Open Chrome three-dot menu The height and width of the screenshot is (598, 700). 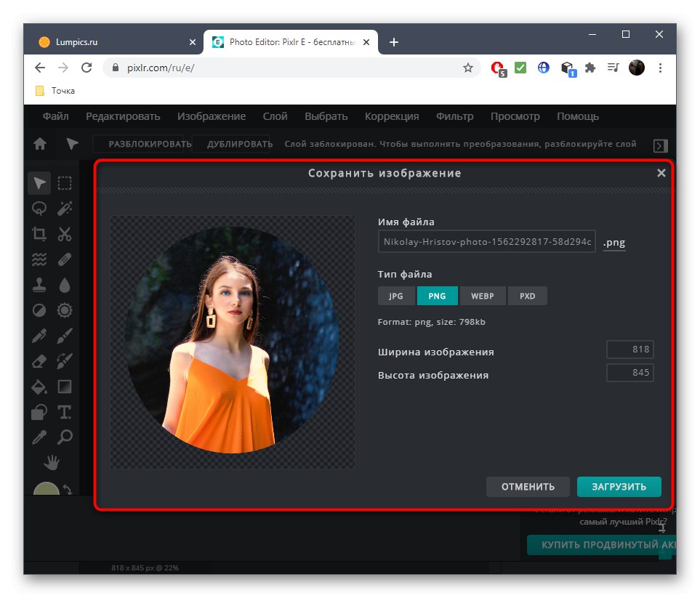coord(660,68)
